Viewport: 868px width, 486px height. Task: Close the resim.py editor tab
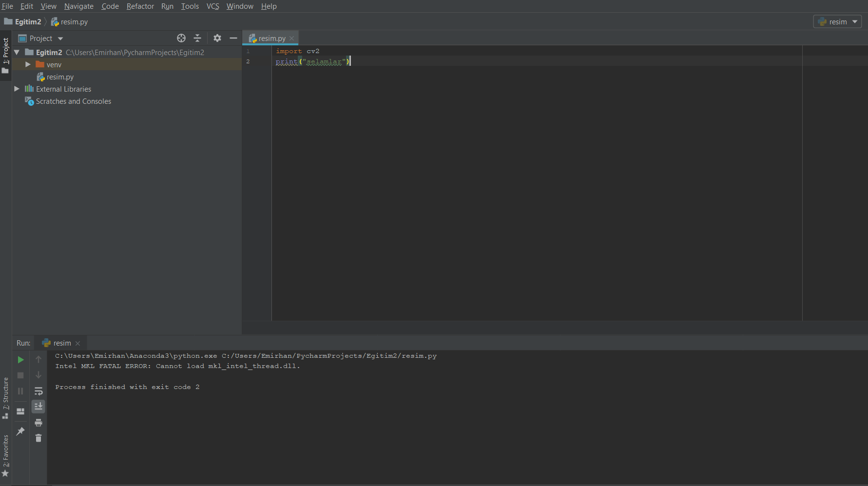pyautogui.click(x=292, y=39)
